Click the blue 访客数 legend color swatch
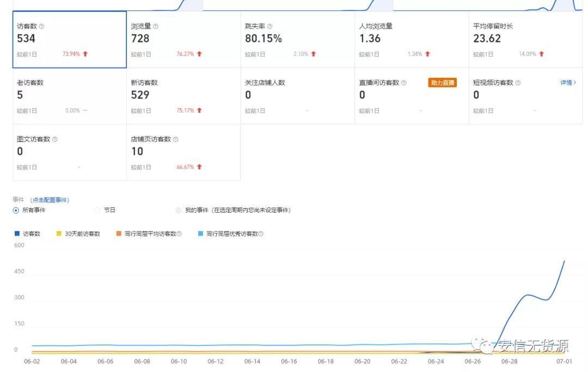 [17, 233]
